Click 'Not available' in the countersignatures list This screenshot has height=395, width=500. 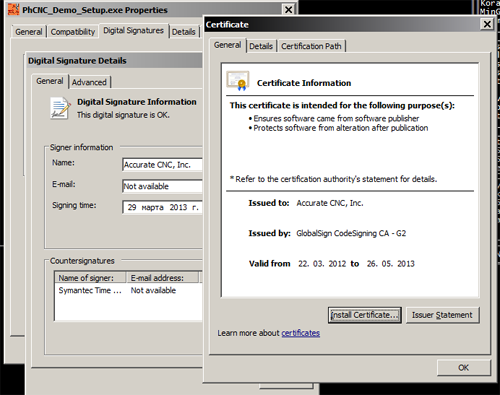tap(153, 291)
